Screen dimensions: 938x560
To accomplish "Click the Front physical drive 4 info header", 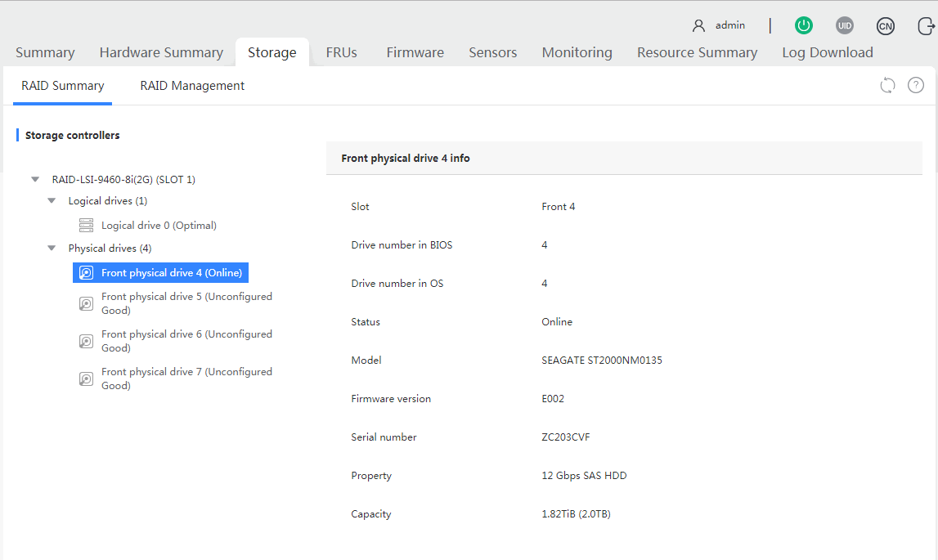I will (x=406, y=158).
